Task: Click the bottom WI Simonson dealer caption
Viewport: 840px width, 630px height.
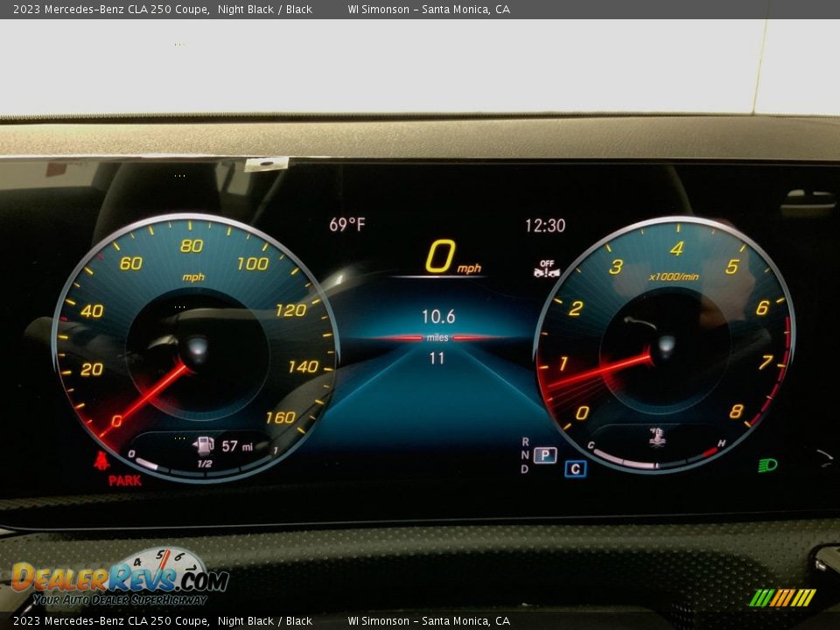Action: tap(429, 621)
